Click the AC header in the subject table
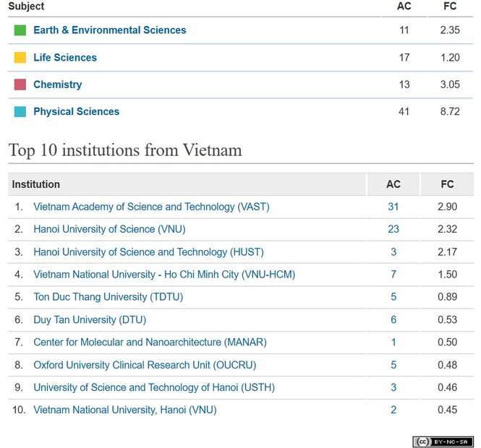Image resolution: width=481 pixels, height=448 pixels. [x=404, y=6]
